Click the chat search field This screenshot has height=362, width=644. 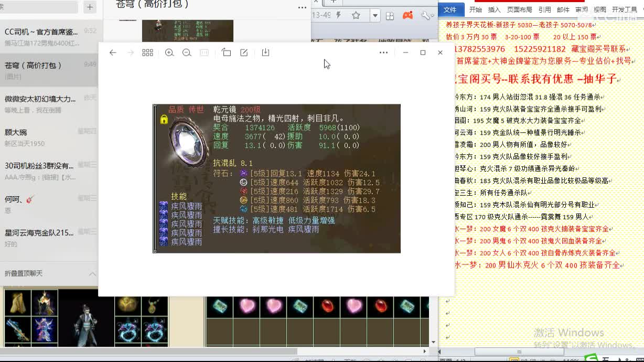[x=39, y=7]
